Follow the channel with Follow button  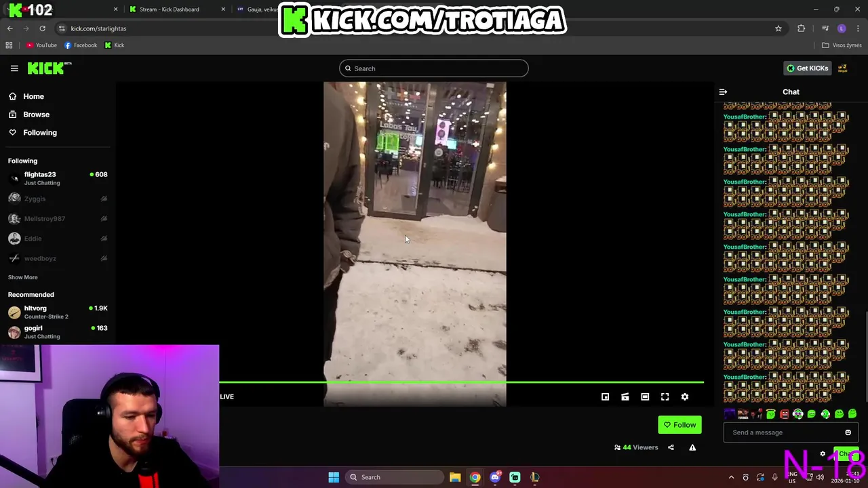pyautogui.click(x=679, y=425)
